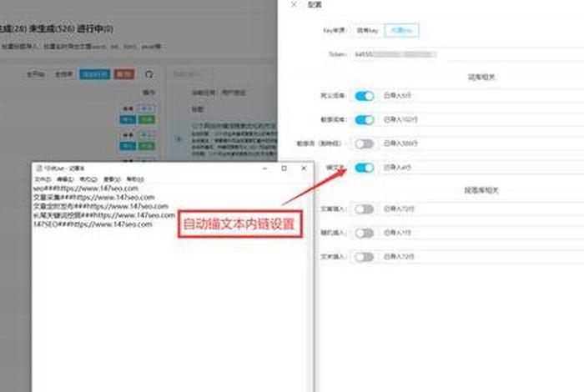Click into the Token input field
584x392 pixels.
pos(467,54)
